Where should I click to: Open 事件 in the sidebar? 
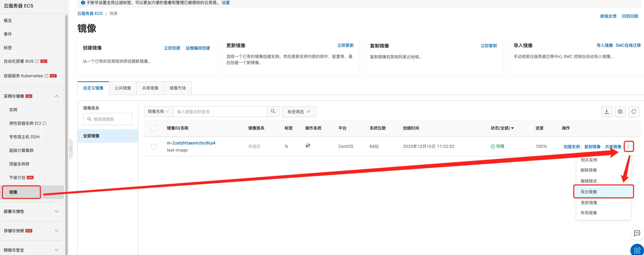click(x=8, y=34)
